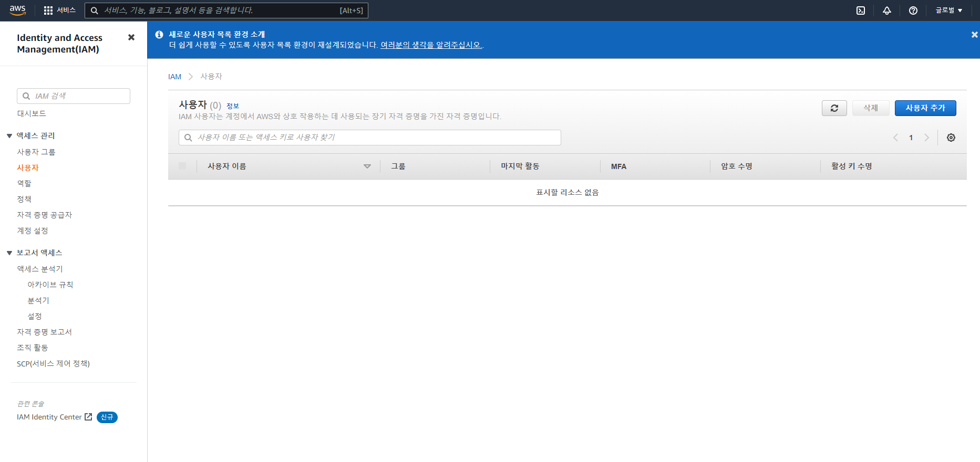Click page number 1
Screen dimensions: 980x462
tap(911, 138)
